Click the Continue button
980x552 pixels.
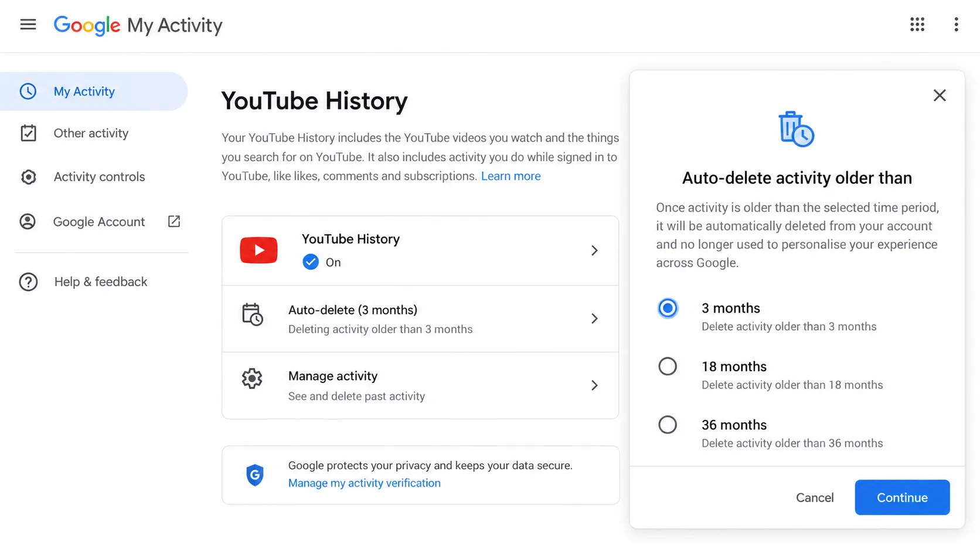point(902,497)
